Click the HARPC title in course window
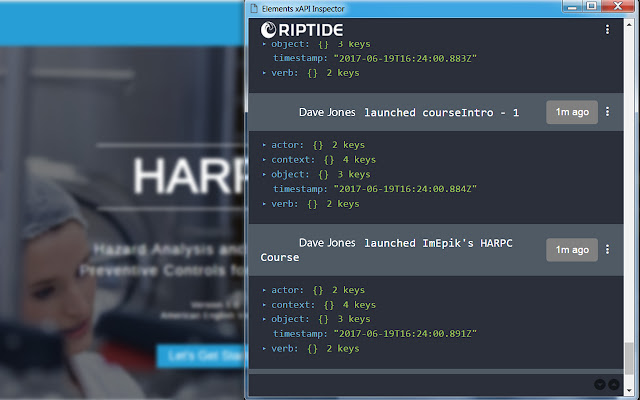 [190, 176]
